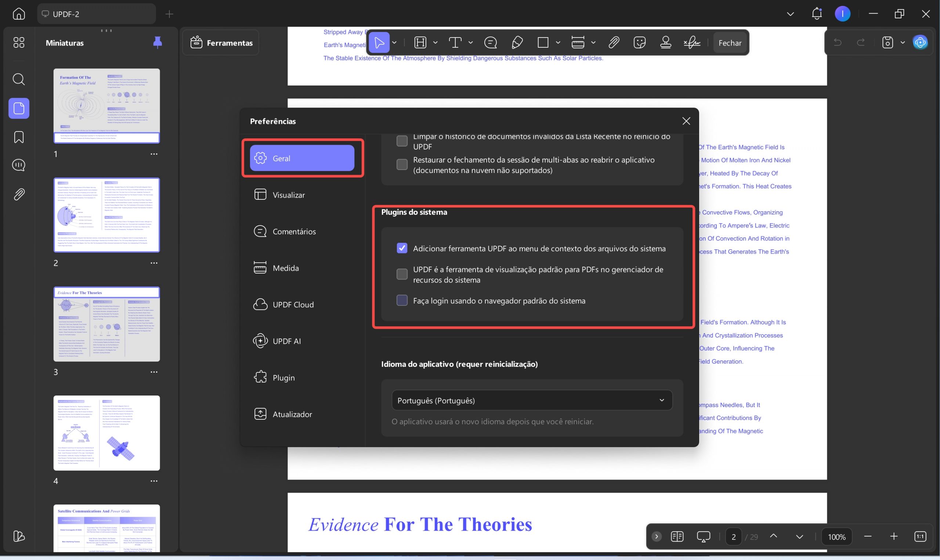Switch to Atualizador preferences
Image resolution: width=940 pixels, height=560 pixels.
(302, 414)
